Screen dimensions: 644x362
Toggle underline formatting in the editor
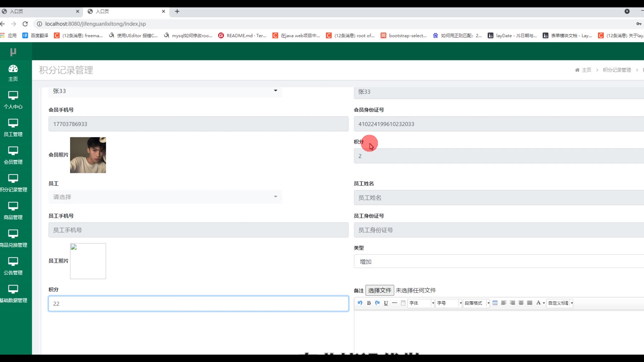point(386,303)
